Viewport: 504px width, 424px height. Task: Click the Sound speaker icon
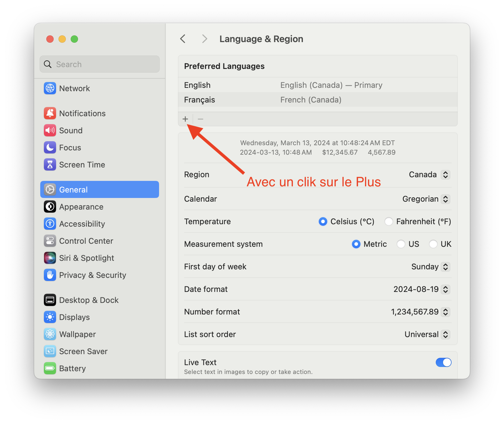point(50,131)
